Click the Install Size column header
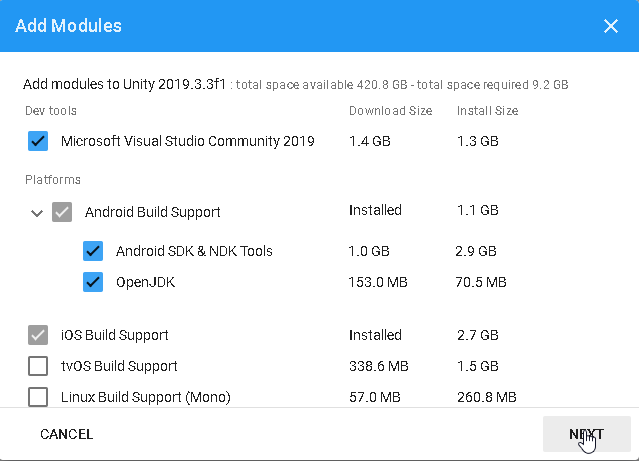639x461 pixels. (x=487, y=111)
